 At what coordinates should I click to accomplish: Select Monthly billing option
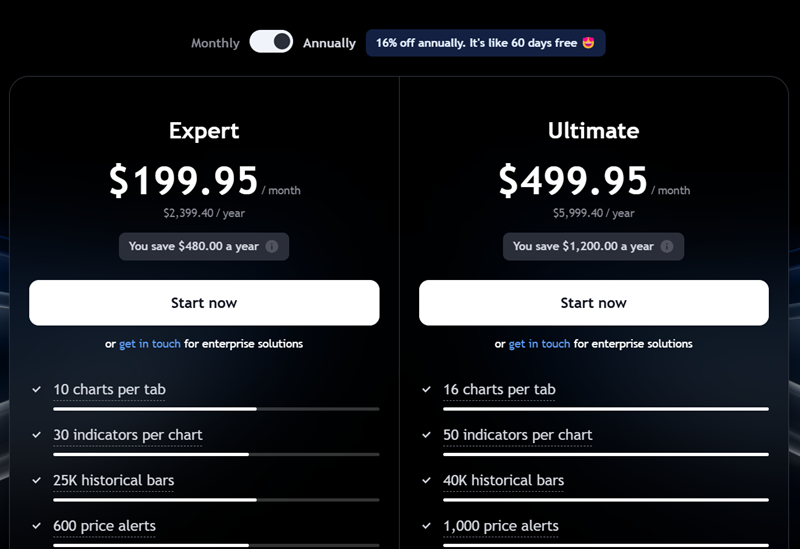tap(215, 43)
